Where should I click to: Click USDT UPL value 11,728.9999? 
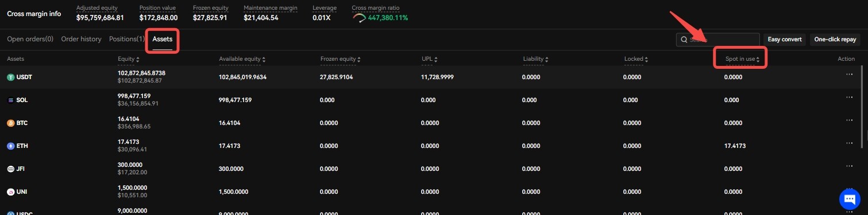click(437, 77)
